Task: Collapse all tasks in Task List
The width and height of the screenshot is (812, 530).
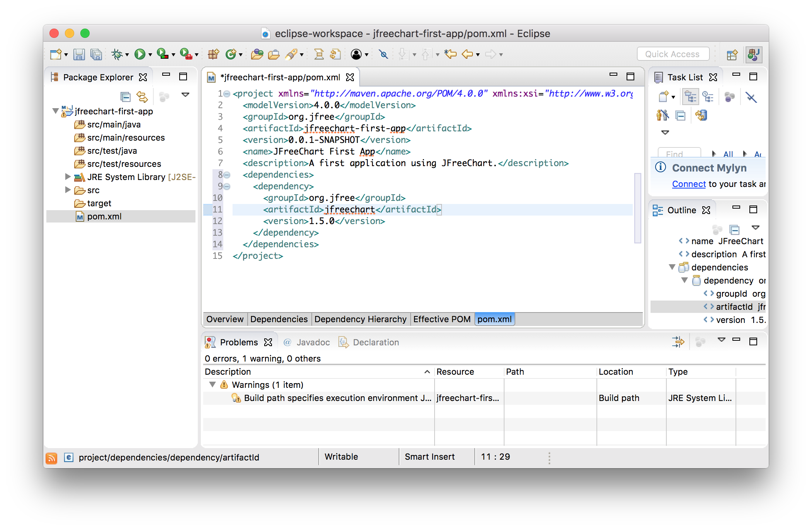Action: tap(680, 115)
